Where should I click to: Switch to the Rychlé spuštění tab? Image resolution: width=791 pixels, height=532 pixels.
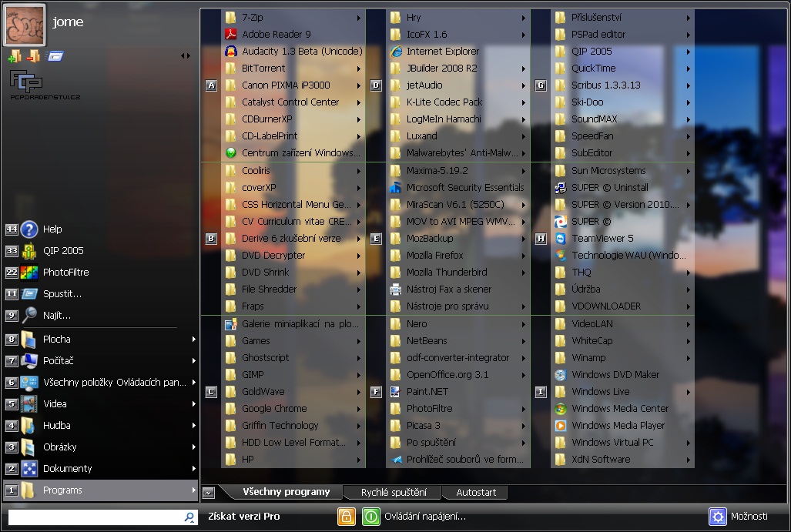394,493
